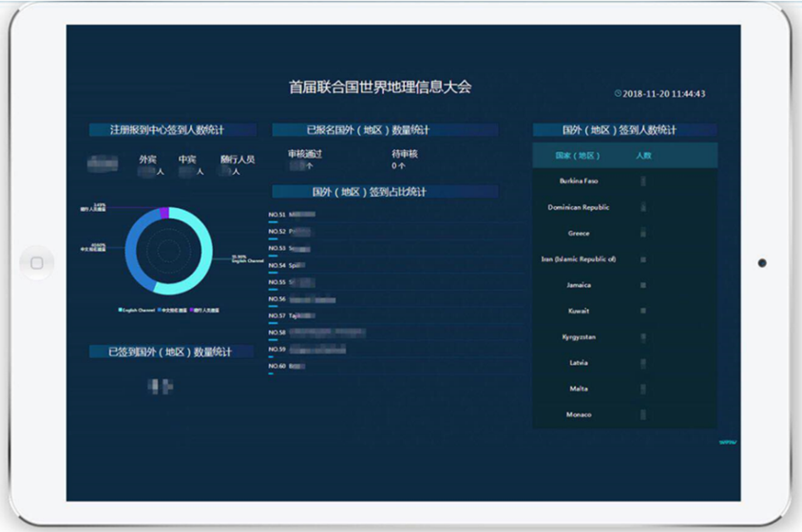Click the 待审核 statistic
The width and height of the screenshot is (802, 532).
[x=404, y=160]
